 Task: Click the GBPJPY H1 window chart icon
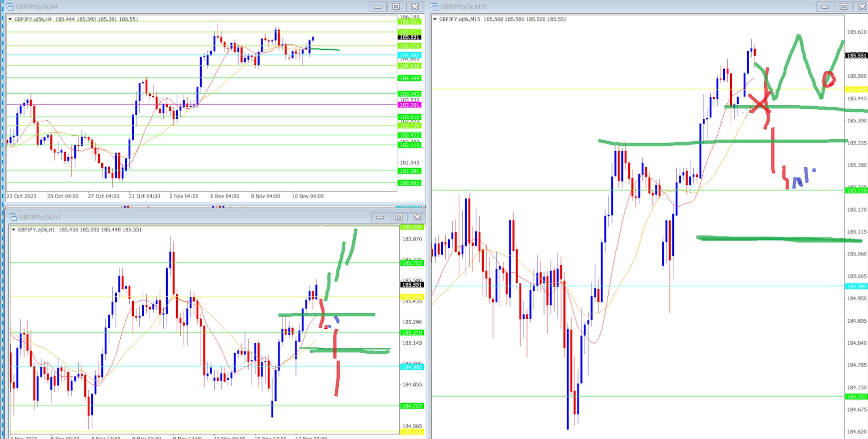[13, 217]
